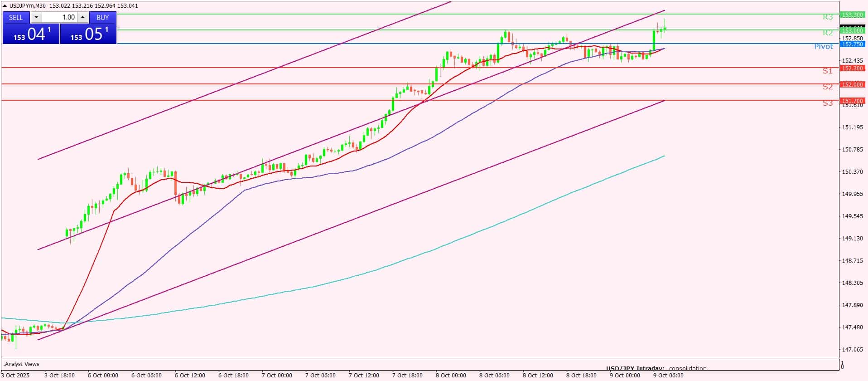868x381 pixels.
Task: Click the R3 resistance label
Action: coord(828,17)
